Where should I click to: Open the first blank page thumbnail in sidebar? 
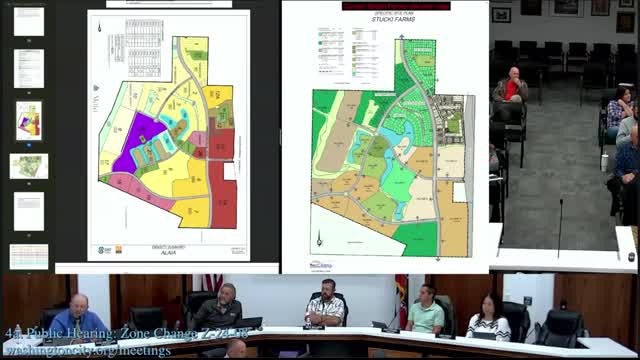tap(29, 22)
